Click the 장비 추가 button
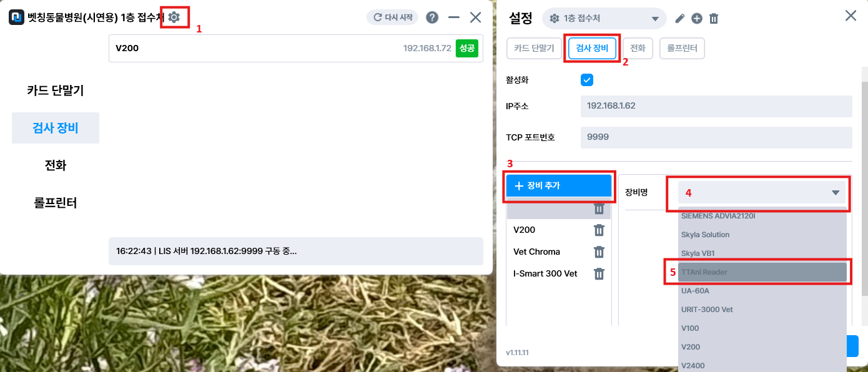868x372 pixels. [558, 185]
